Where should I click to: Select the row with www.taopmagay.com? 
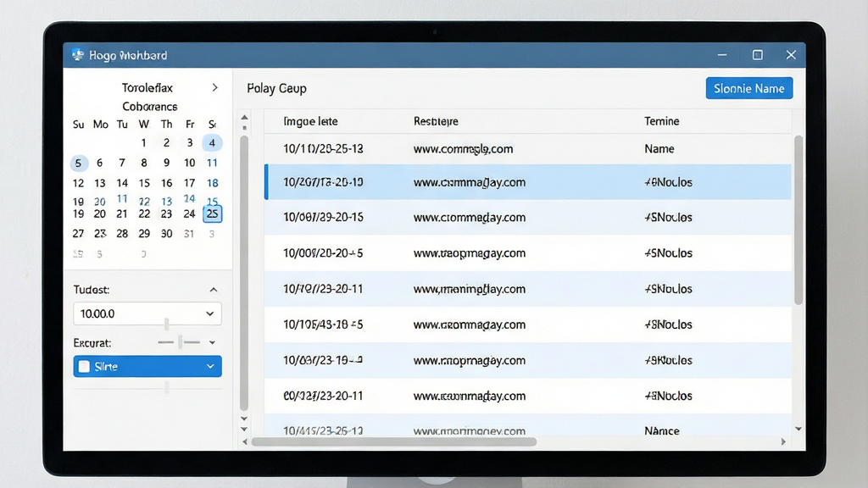pos(527,252)
